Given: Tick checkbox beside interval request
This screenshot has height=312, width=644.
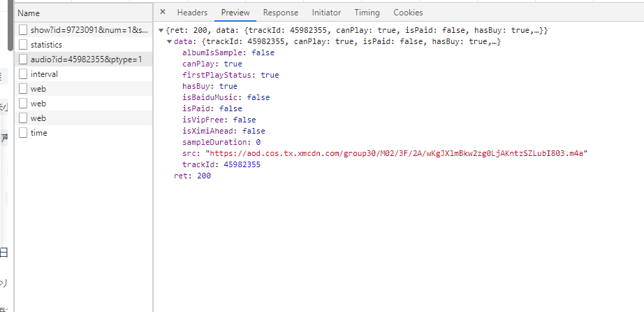Looking at the screenshot, I should [23, 74].
